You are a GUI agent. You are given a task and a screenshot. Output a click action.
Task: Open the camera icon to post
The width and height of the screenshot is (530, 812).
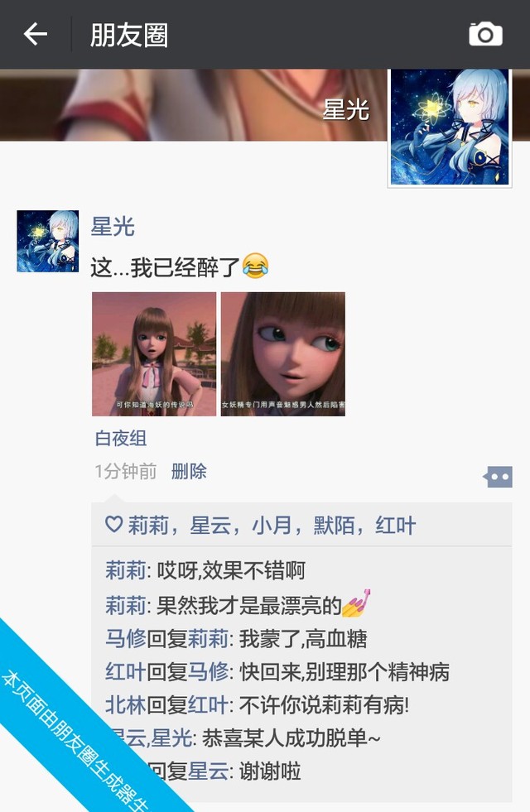point(485,34)
